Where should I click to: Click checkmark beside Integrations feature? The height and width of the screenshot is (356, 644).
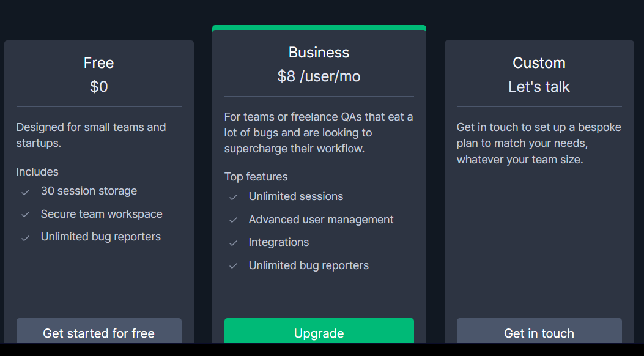tap(233, 243)
